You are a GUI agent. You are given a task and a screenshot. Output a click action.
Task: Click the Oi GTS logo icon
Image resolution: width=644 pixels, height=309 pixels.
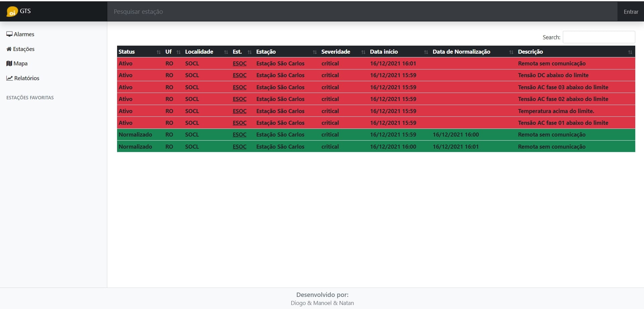click(x=12, y=11)
